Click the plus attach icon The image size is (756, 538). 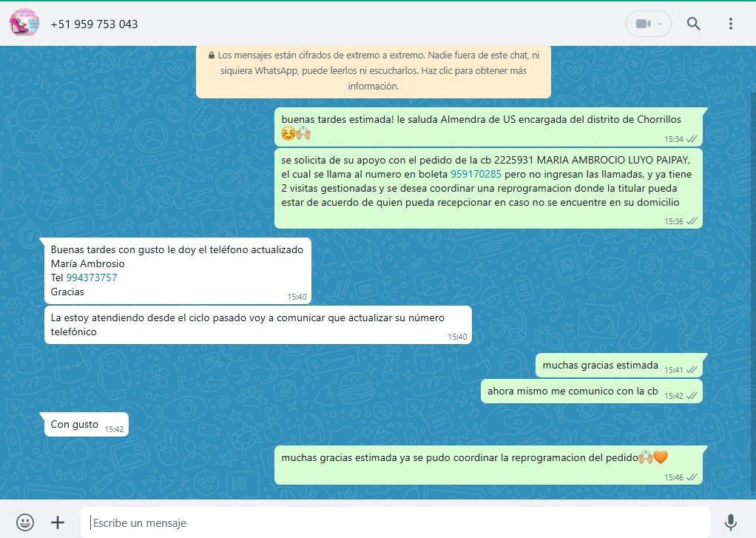(58, 522)
